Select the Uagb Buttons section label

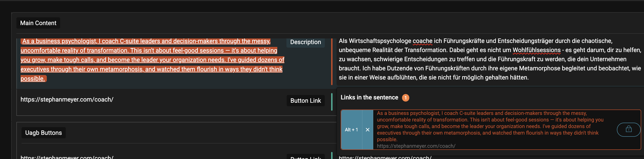click(43, 133)
